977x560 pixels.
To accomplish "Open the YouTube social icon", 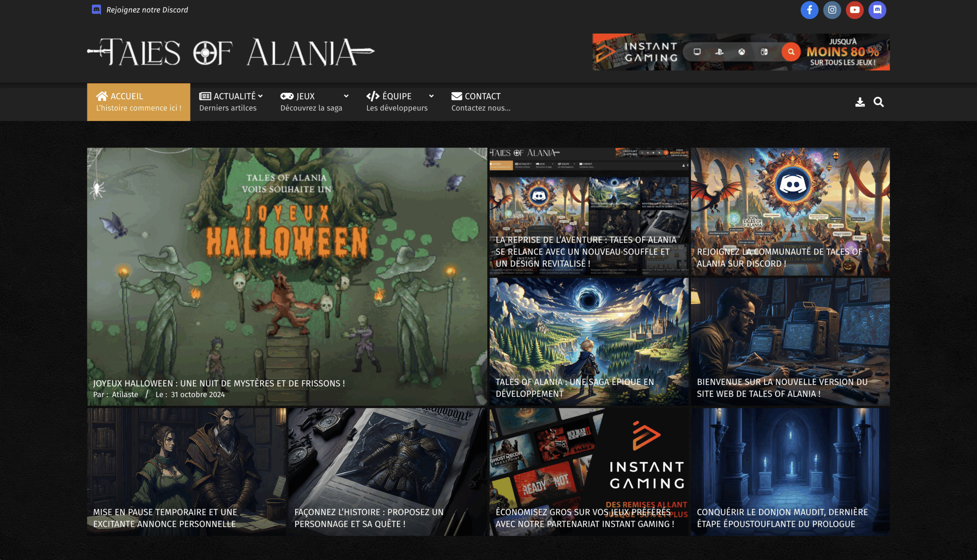I will pyautogui.click(x=854, y=10).
